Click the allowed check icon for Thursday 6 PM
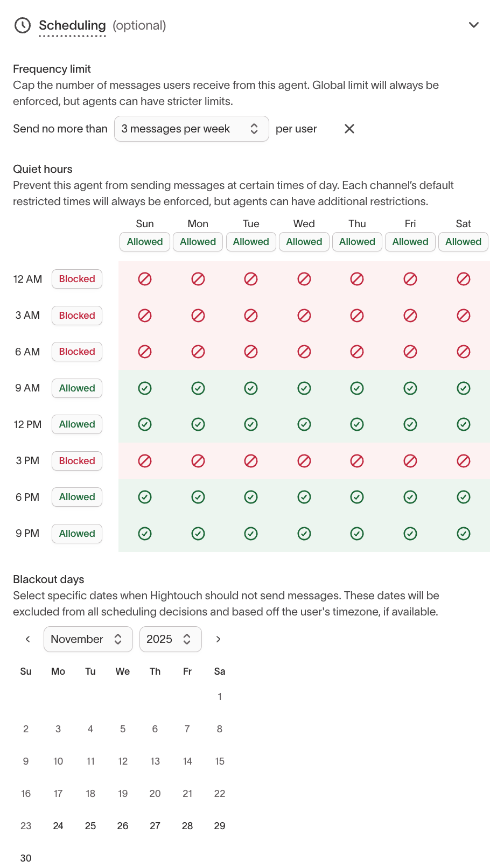The width and height of the screenshot is (504, 868). point(356,497)
